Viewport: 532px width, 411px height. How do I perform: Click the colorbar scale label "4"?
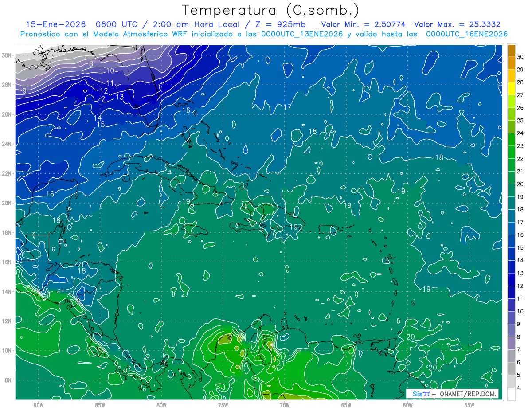click(x=519, y=388)
